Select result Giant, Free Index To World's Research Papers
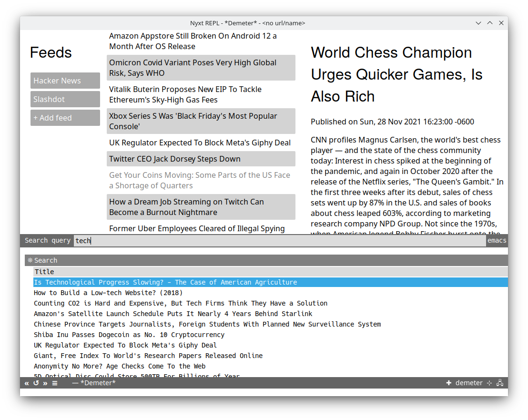Screen dimensions: 528x420 tap(270, 355)
